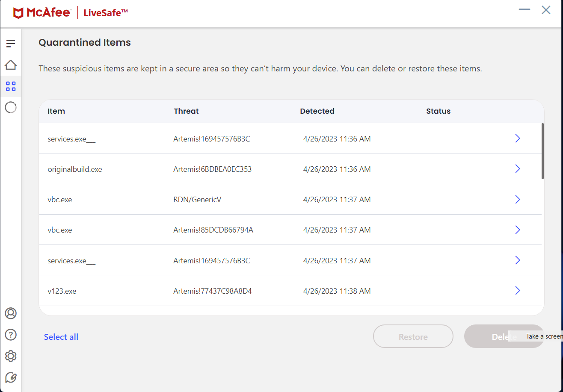Click the threat name Artemis!6BDBEA0EC353
Viewport: 563px width, 392px height.
point(212,169)
